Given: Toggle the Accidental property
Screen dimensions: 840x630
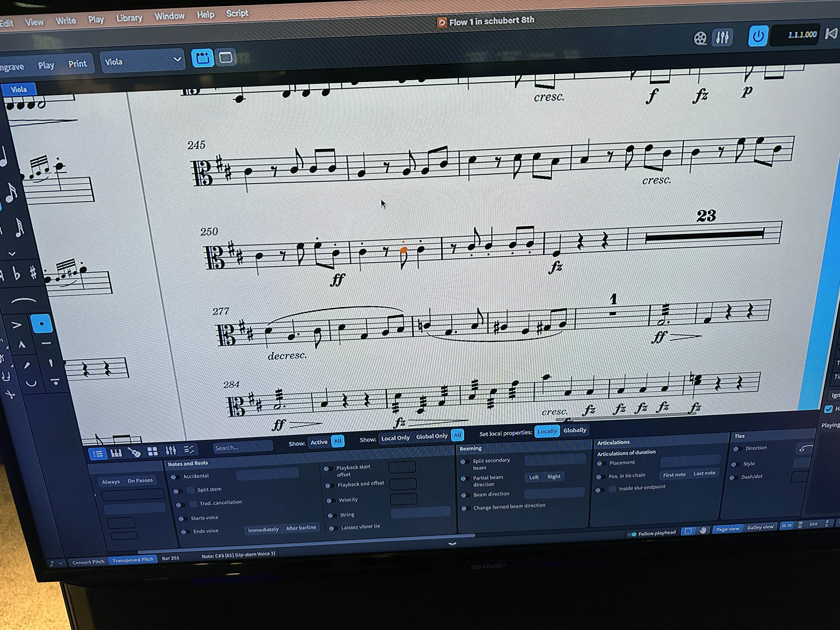Looking at the screenshot, I should pyautogui.click(x=175, y=477).
